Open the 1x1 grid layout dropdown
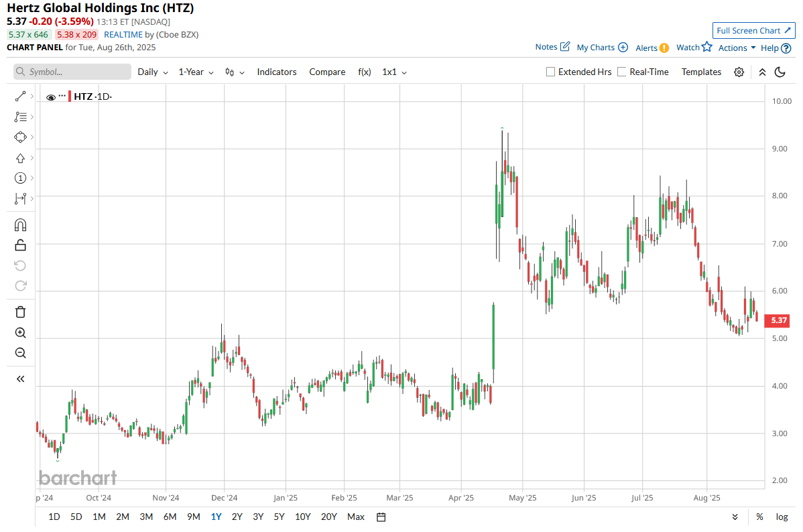 click(394, 72)
